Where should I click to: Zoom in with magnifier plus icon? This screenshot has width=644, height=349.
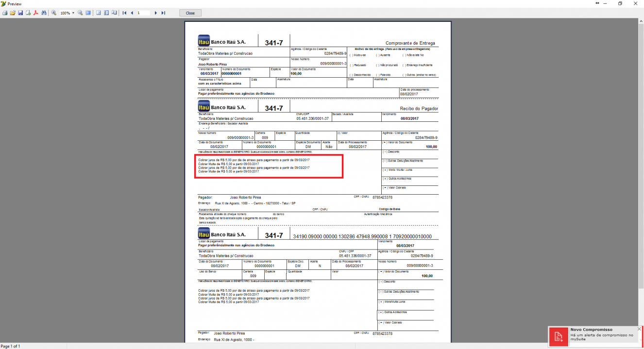(x=54, y=13)
